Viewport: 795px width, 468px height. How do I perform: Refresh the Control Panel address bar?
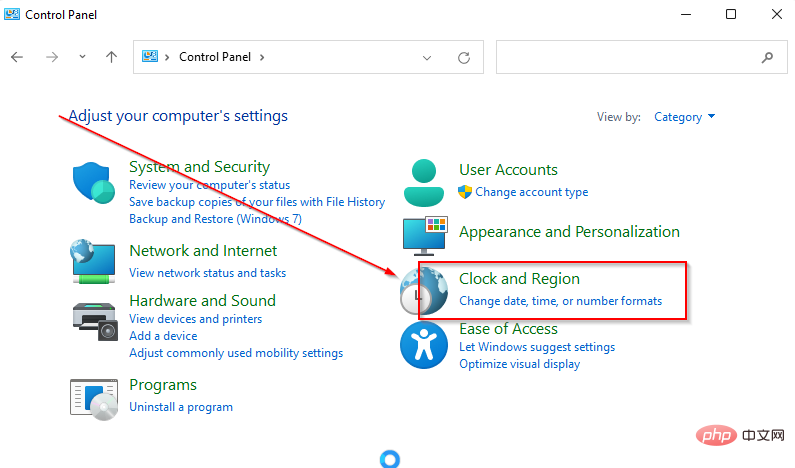463,58
